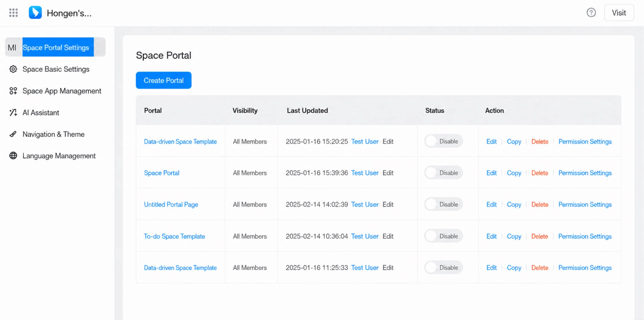Click the Visit button
Screen dimensions: 644x320
pyautogui.click(x=619, y=13)
